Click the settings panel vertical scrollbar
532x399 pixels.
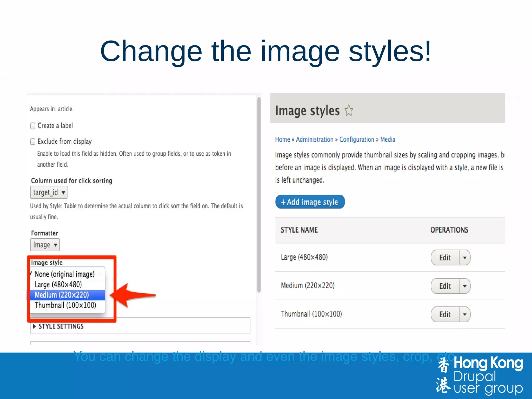point(259,195)
